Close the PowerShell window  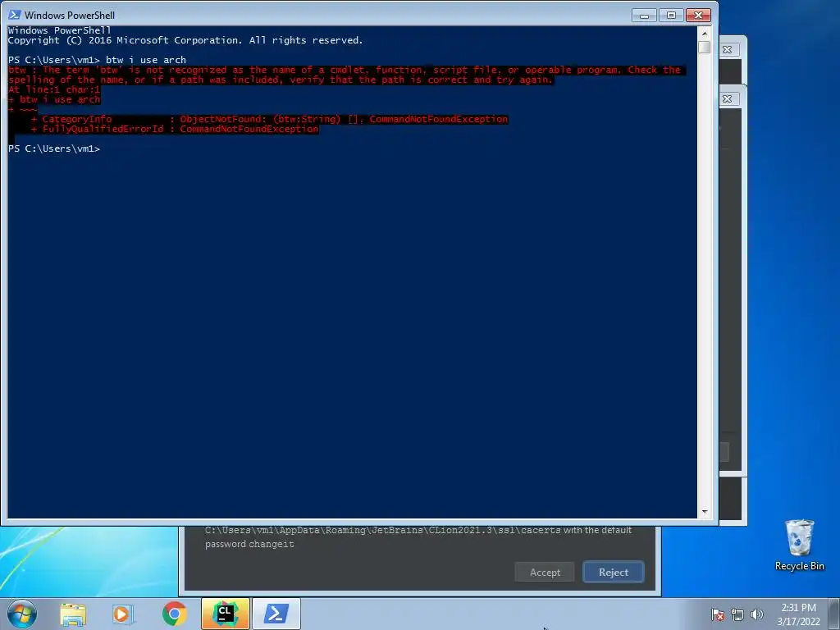pyautogui.click(x=699, y=16)
